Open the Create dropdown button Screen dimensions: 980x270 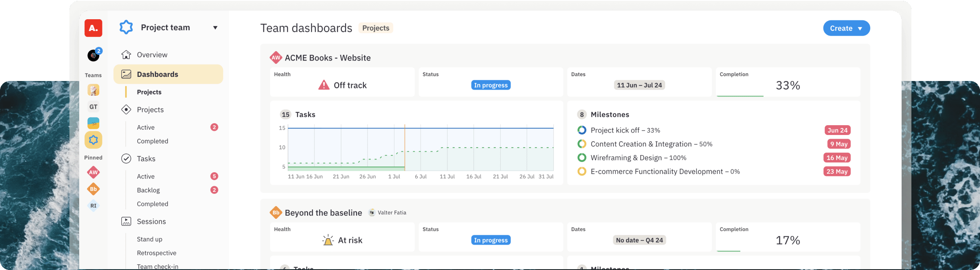pos(846,28)
